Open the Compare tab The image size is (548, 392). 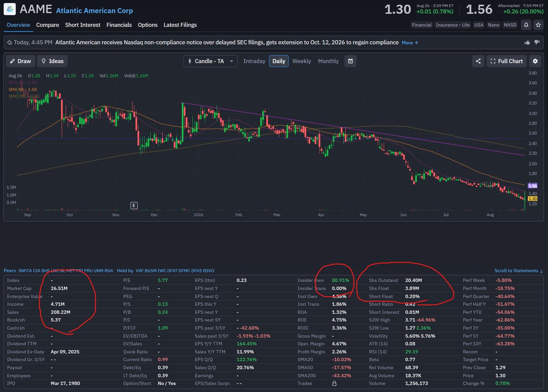pos(47,25)
